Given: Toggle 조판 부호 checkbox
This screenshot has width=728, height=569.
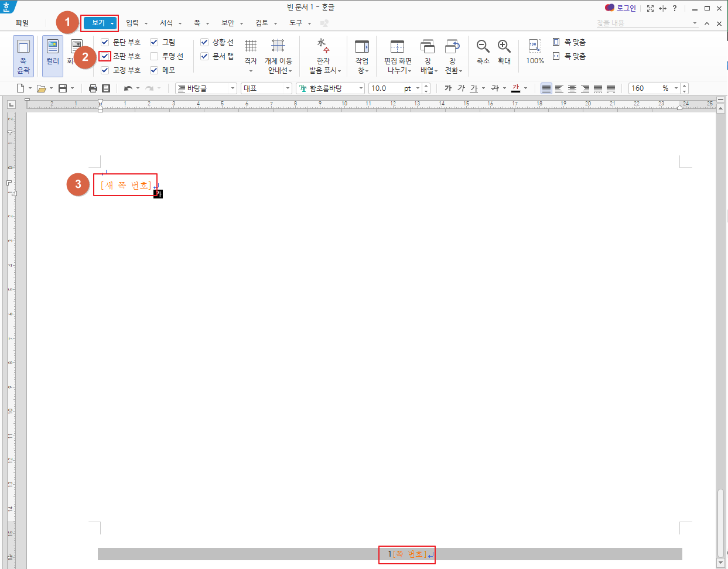Looking at the screenshot, I should [x=105, y=56].
